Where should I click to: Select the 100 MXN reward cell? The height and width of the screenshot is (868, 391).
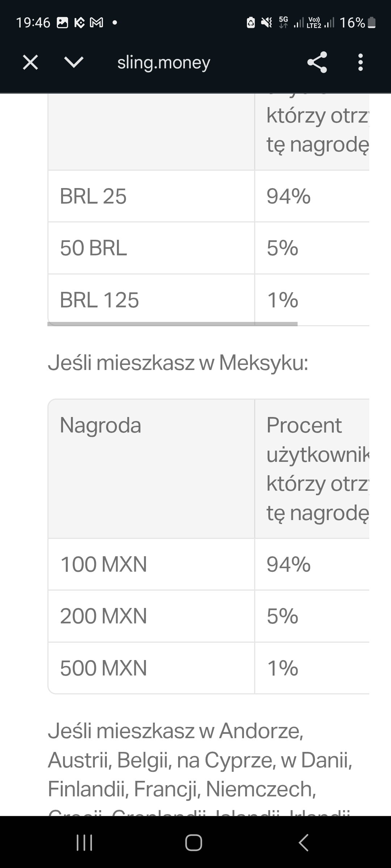(151, 564)
